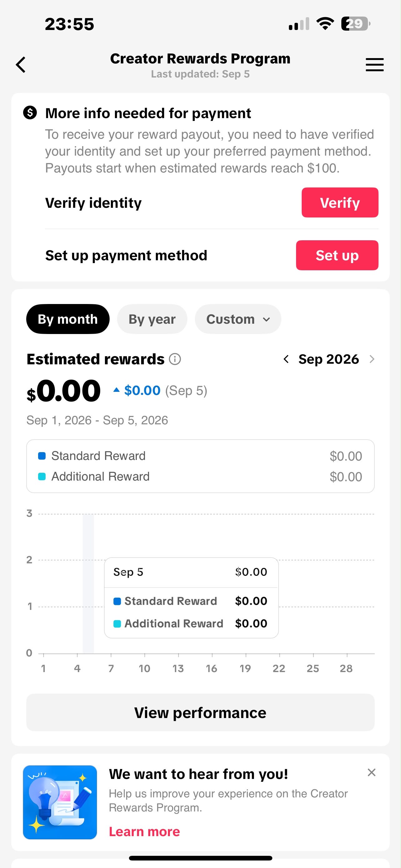Open View performance
Image resolution: width=401 pixels, height=868 pixels.
click(x=200, y=712)
